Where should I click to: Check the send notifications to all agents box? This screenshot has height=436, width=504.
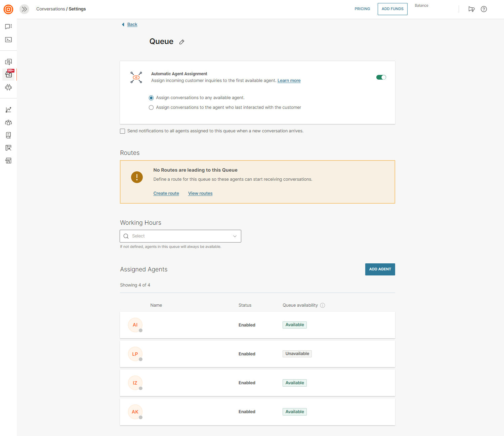[123, 131]
